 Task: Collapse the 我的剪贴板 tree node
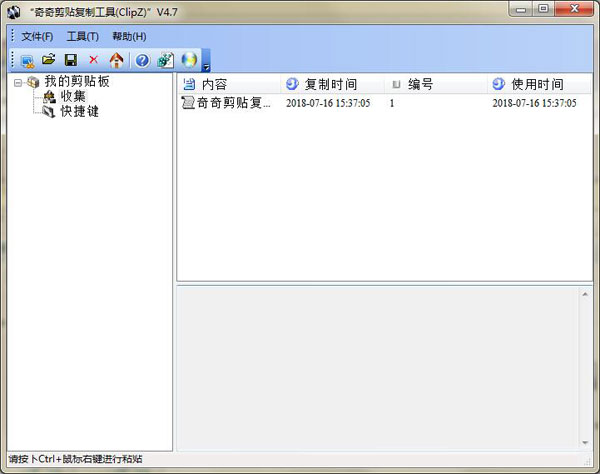click(18, 82)
